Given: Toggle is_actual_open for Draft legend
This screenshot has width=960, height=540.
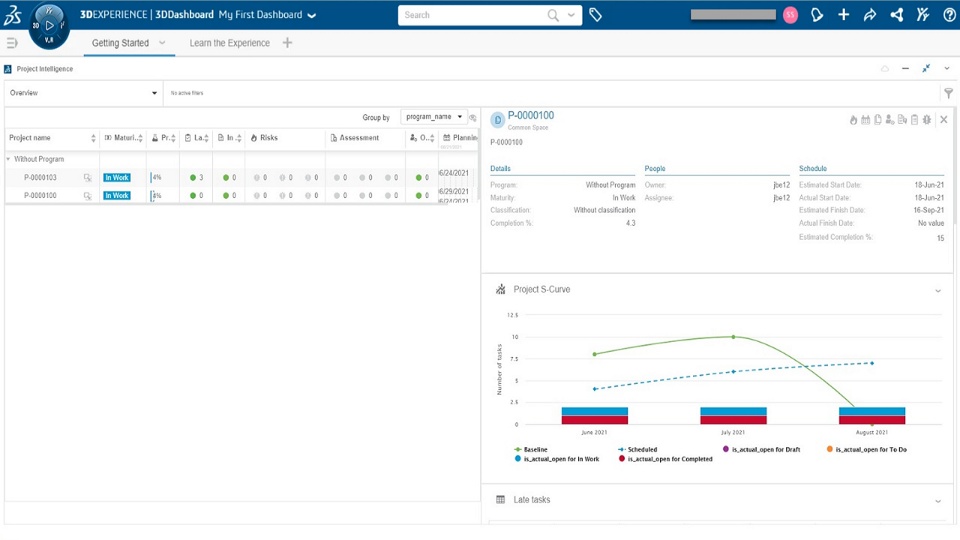Looking at the screenshot, I should click(x=761, y=449).
